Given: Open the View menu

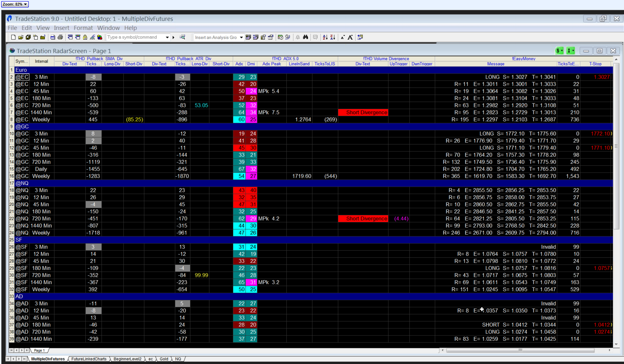Looking at the screenshot, I should tap(43, 28).
